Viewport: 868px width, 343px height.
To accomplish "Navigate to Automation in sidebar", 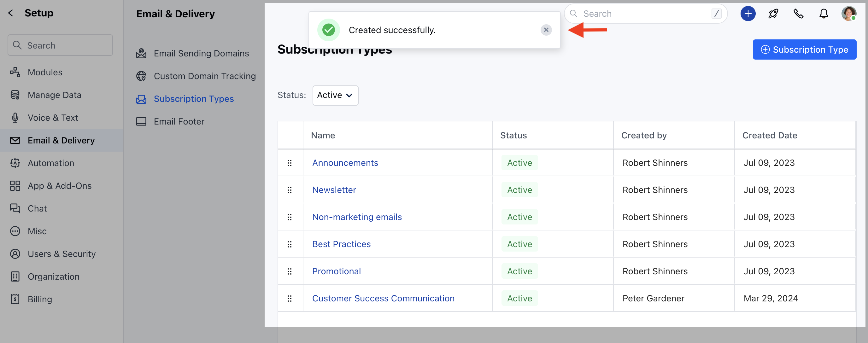I will [50, 163].
